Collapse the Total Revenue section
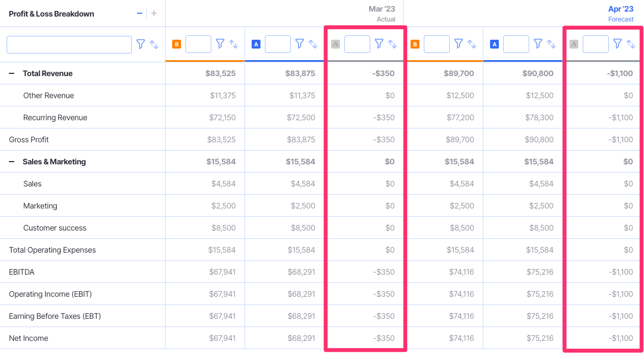The height and width of the screenshot is (353, 644). (11, 73)
